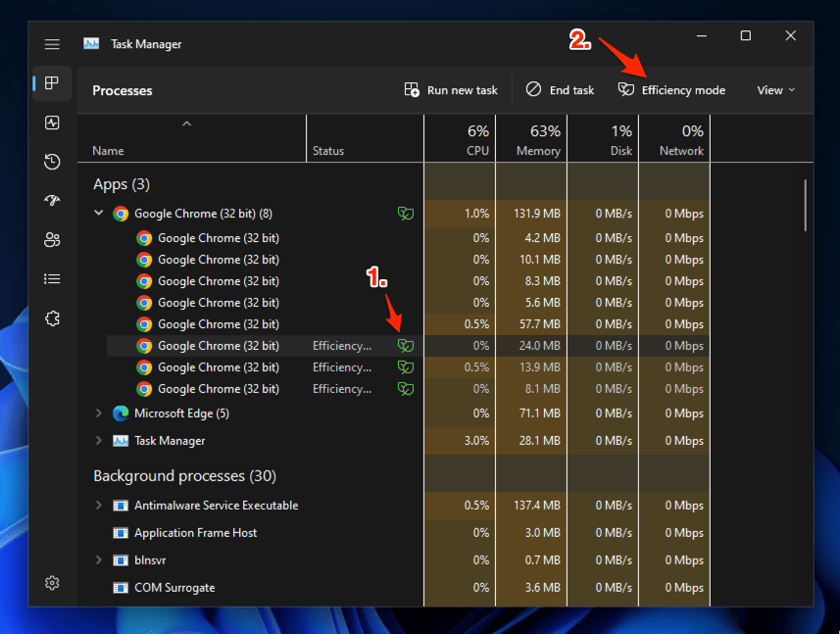Open the Users page in sidebar

click(x=52, y=240)
